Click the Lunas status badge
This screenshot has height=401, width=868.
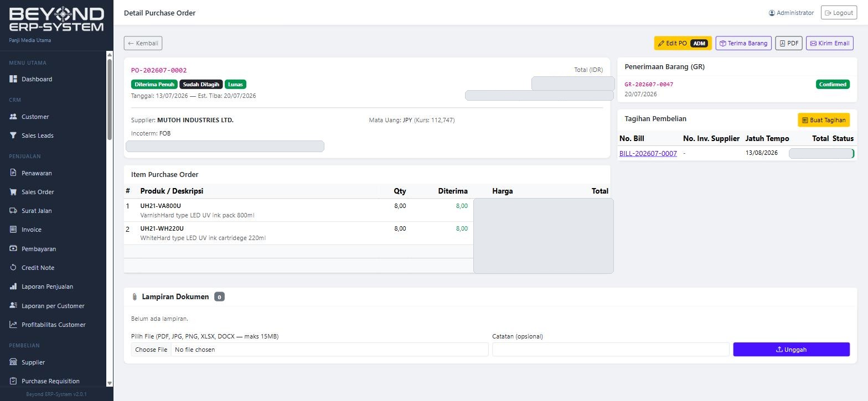235,85
